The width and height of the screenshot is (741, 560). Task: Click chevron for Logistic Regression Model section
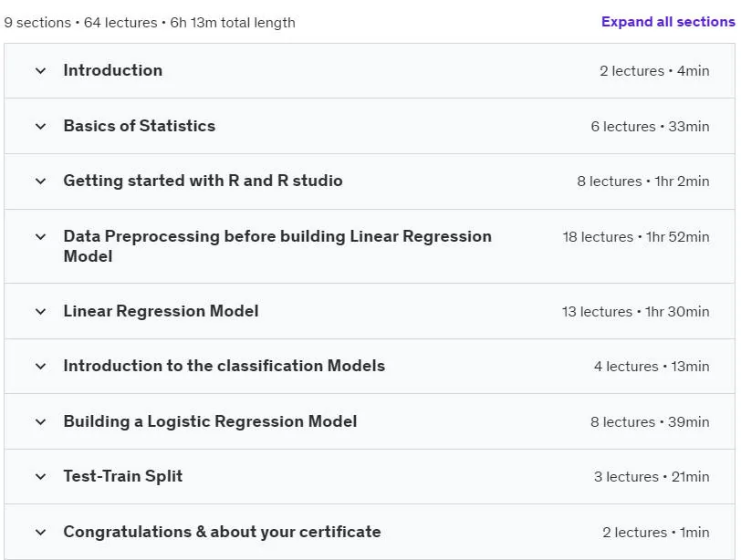(x=41, y=421)
